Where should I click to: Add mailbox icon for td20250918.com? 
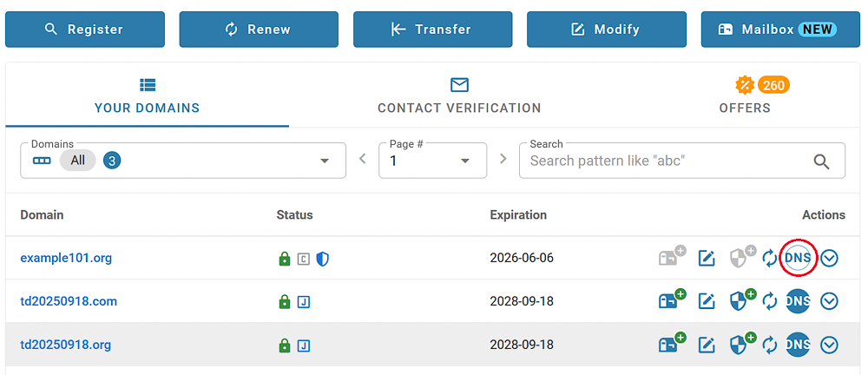tap(670, 300)
